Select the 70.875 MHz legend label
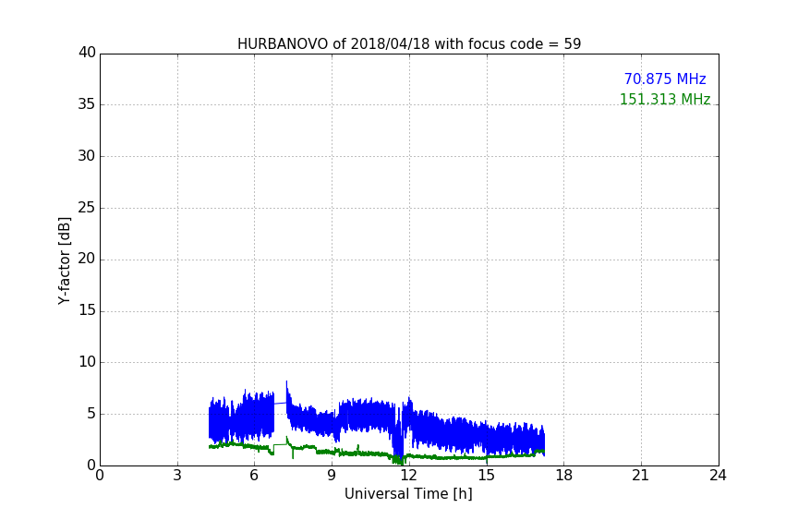 click(665, 79)
